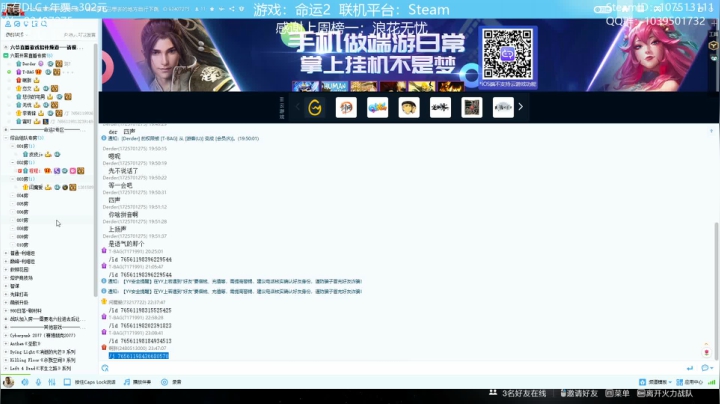Click the emoji icon left of chat input
720x404 pixels.
(x=105, y=368)
